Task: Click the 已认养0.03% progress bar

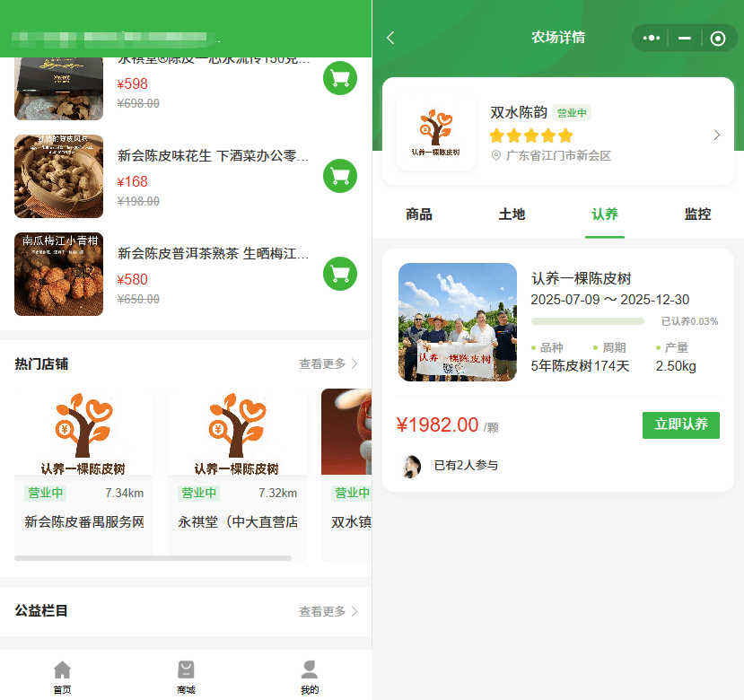Action: [588, 320]
